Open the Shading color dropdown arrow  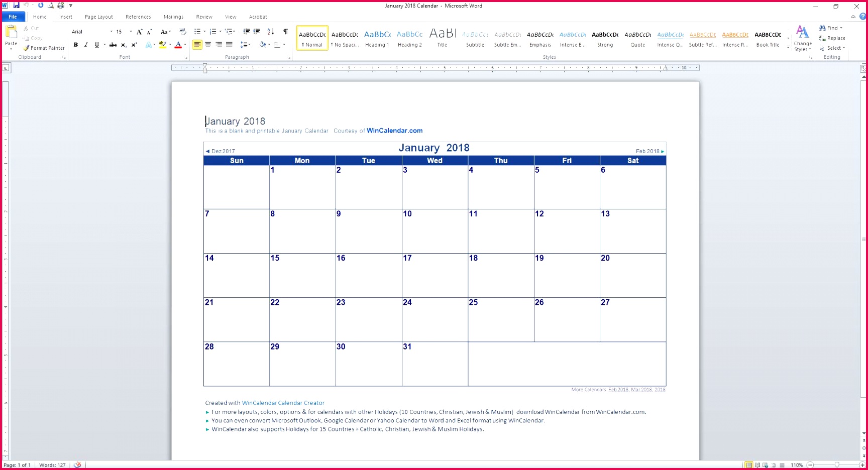[269, 45]
